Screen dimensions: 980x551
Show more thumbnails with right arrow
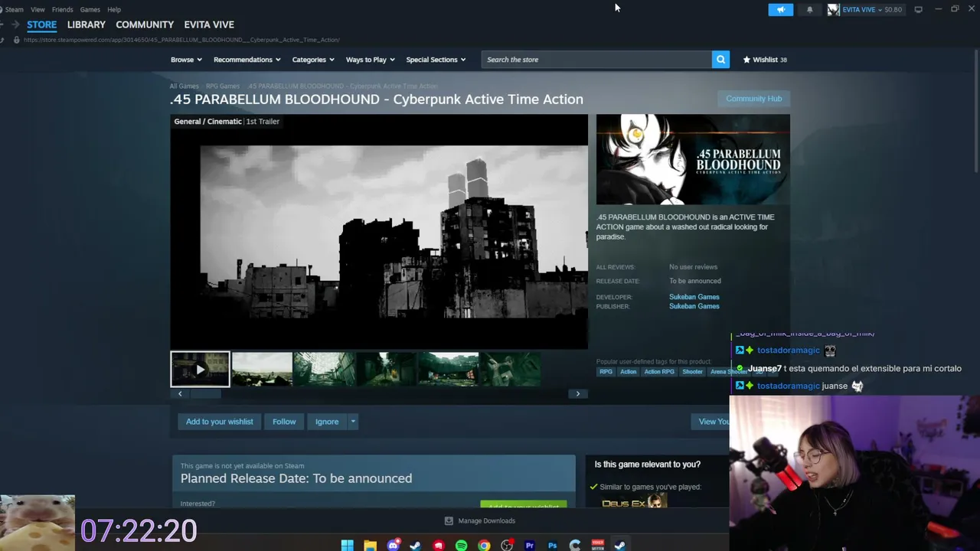578,393
